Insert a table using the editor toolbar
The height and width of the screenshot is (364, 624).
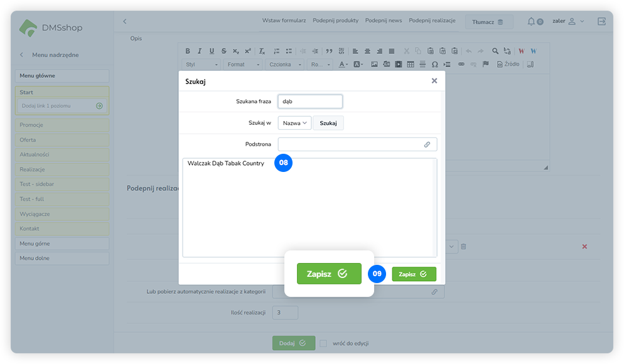point(411,65)
